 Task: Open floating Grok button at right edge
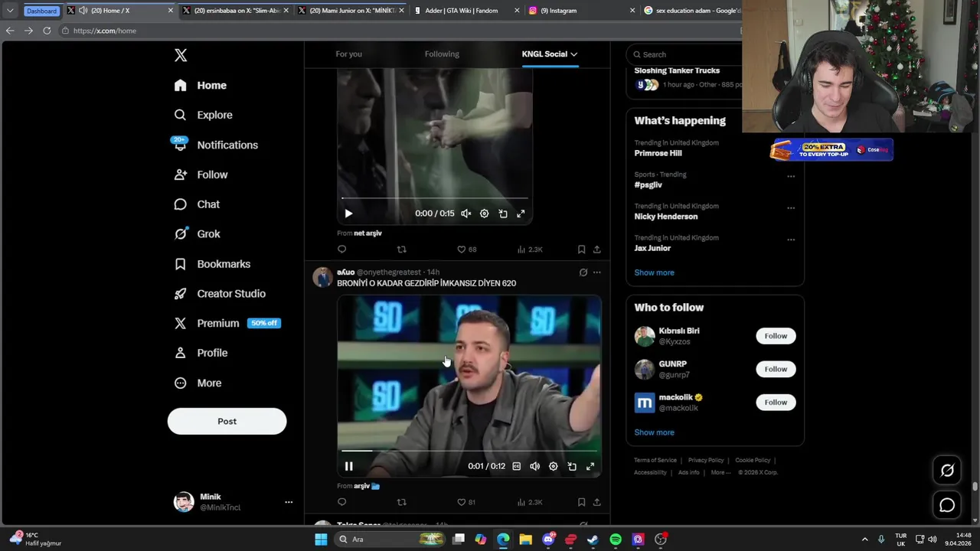(x=947, y=471)
